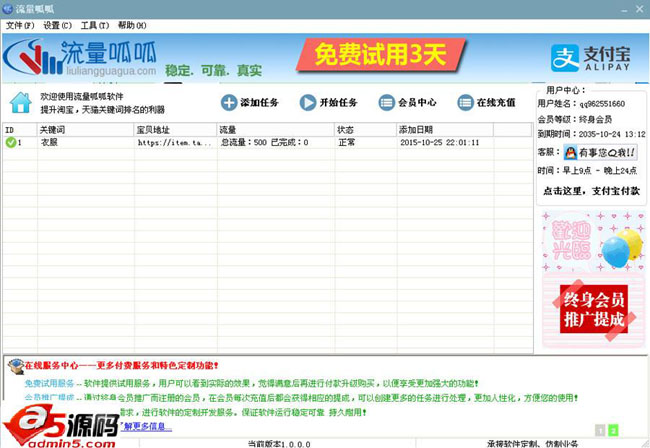
Task: Click the QQ penguin customer service icon
Action: (x=571, y=153)
